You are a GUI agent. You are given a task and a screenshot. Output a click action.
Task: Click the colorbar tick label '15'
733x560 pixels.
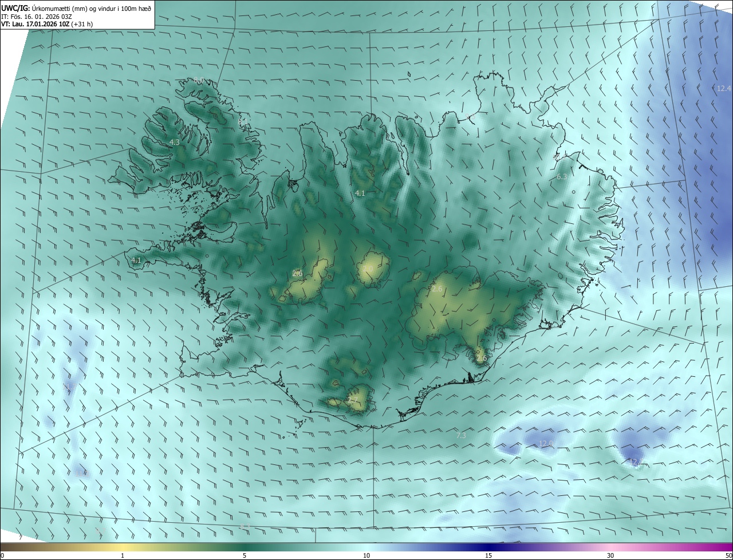tap(488, 555)
